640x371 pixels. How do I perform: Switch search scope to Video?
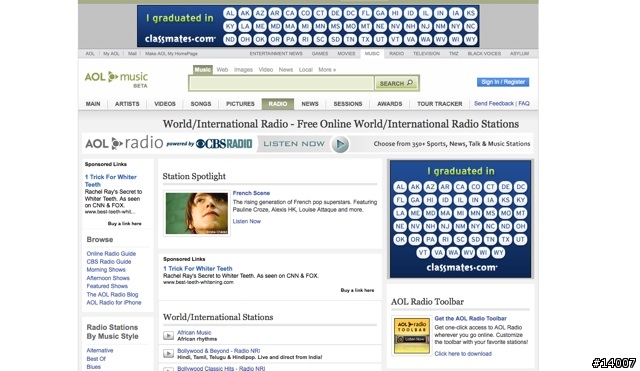[266, 70]
